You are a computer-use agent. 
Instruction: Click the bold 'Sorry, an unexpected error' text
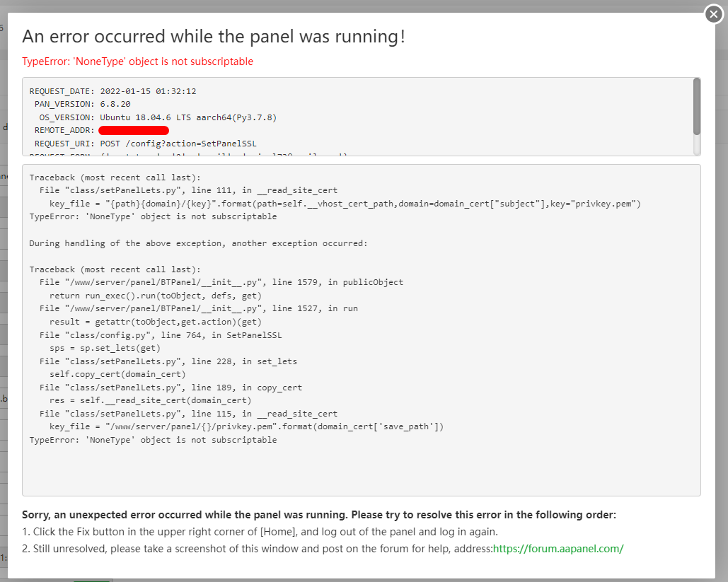(318, 515)
